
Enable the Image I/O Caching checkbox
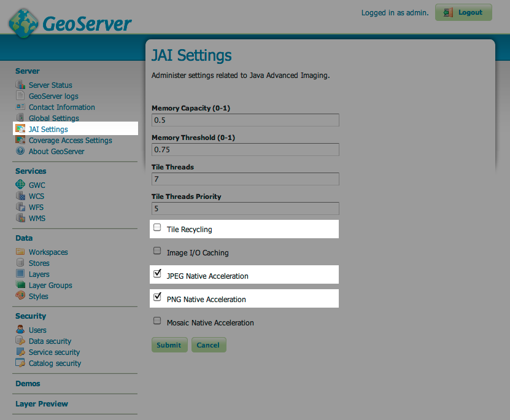tap(157, 251)
